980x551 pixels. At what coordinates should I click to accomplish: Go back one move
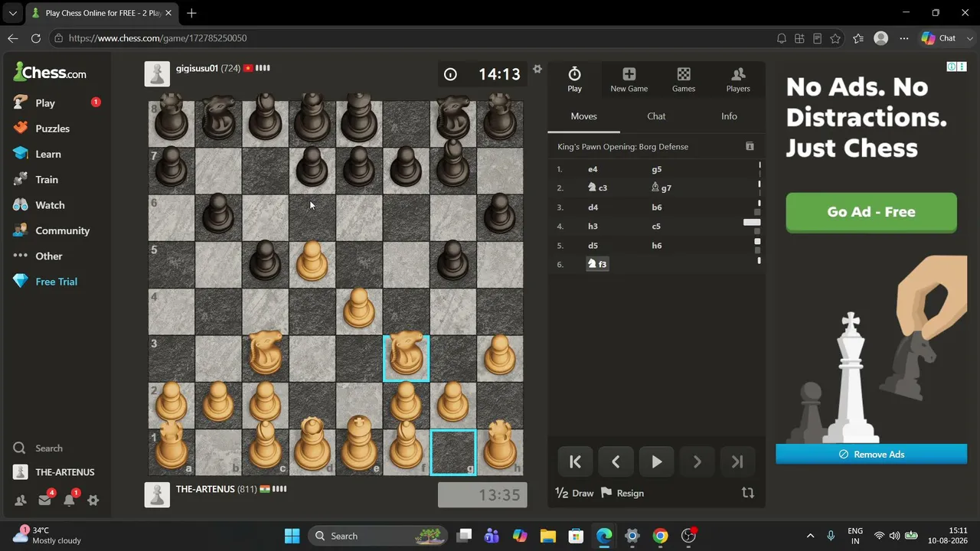pos(616,461)
